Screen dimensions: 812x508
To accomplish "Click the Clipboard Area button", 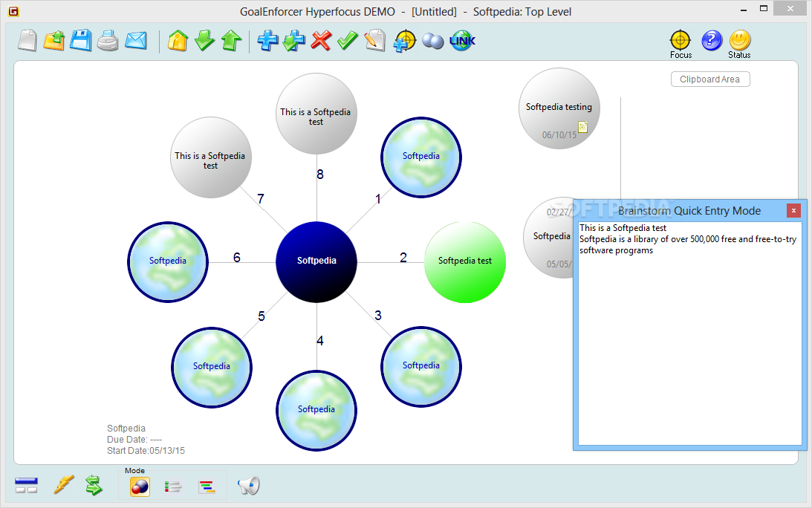I will (x=710, y=79).
